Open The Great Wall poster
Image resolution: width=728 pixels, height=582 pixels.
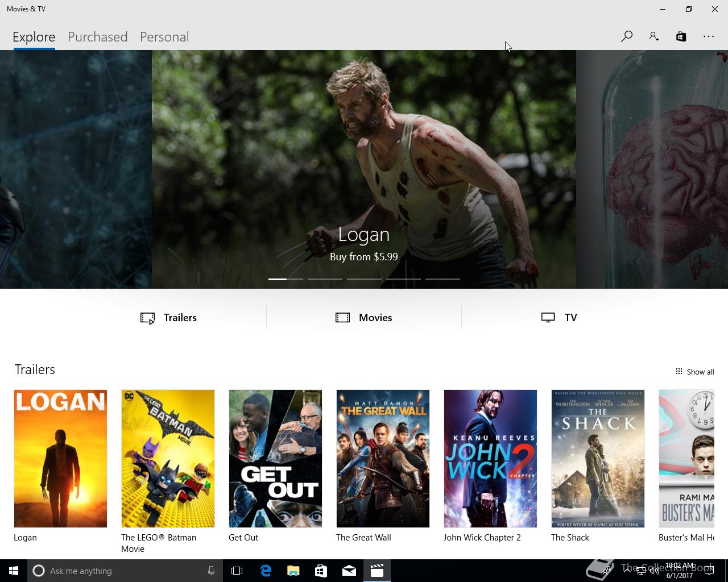pos(383,459)
